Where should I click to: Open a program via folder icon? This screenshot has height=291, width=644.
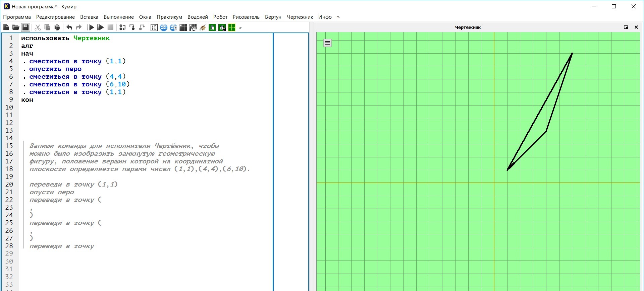point(16,27)
